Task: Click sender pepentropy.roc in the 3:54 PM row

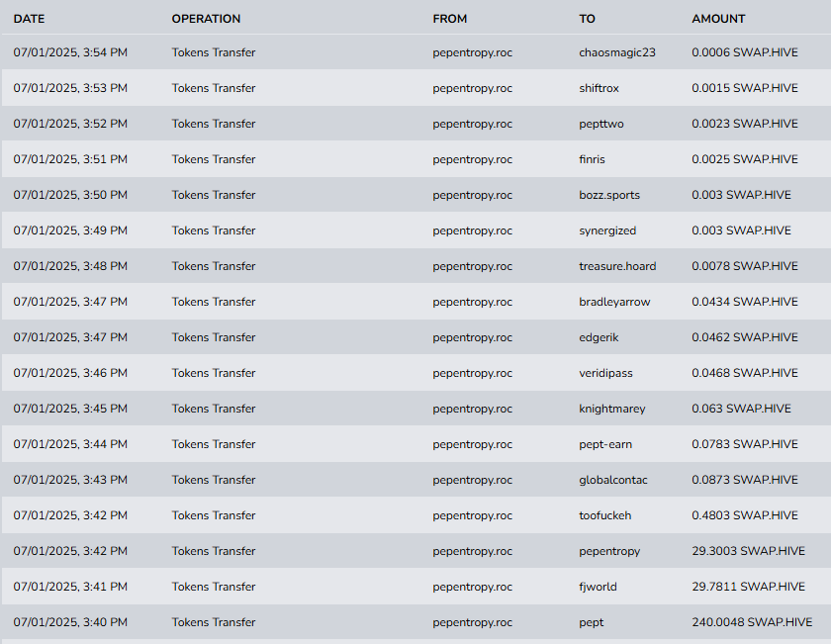Action: tap(472, 52)
